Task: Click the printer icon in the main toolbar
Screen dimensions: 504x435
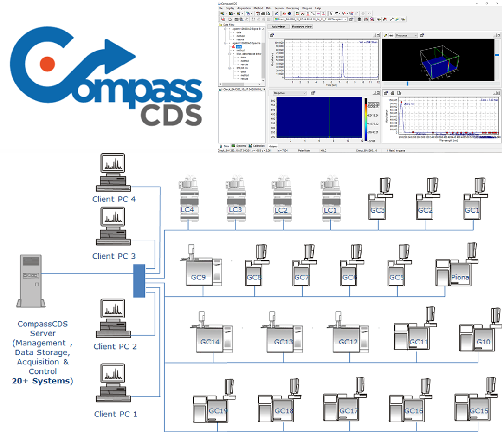Action: tap(263, 13)
